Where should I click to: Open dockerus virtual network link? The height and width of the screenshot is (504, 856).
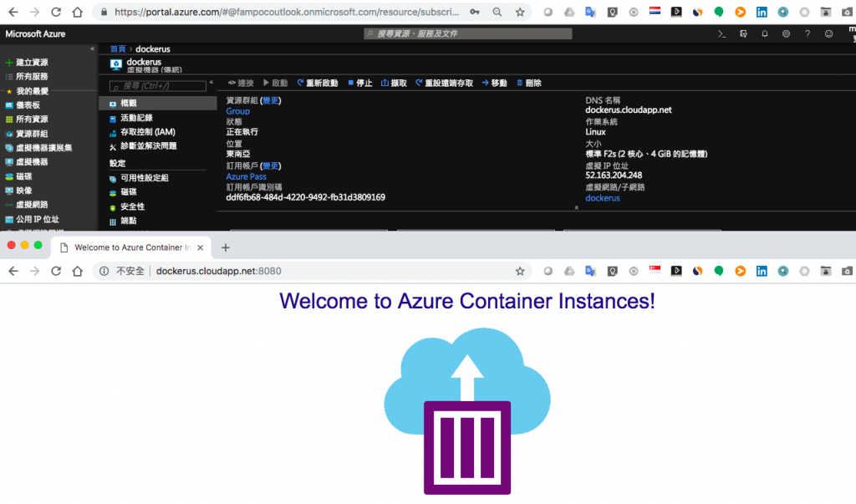(x=603, y=198)
